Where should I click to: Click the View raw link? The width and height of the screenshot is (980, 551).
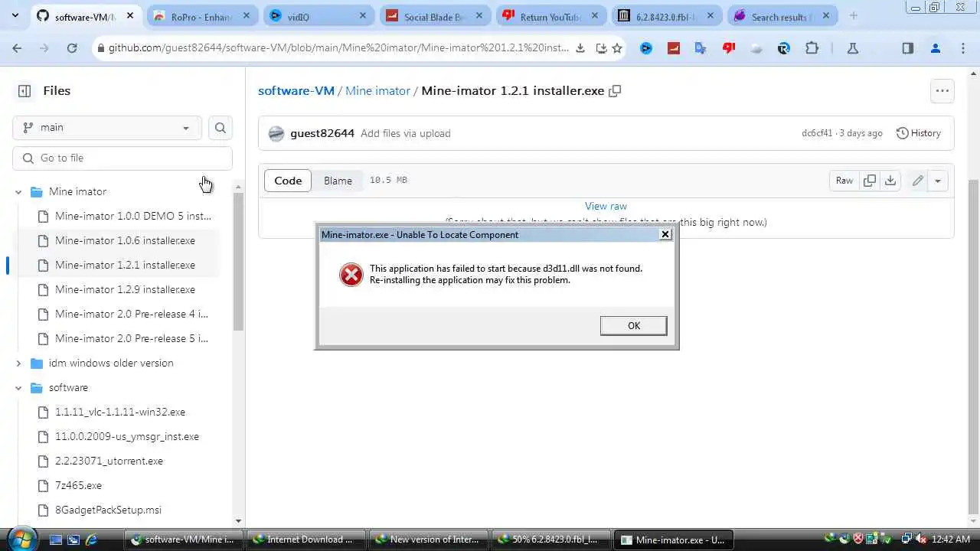tap(606, 206)
